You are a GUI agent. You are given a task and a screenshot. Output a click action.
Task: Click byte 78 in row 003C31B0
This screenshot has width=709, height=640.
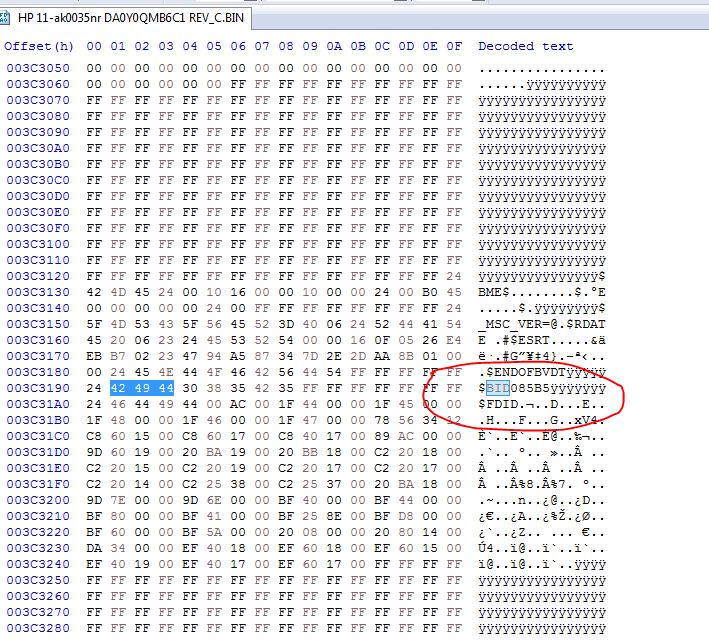(382, 420)
